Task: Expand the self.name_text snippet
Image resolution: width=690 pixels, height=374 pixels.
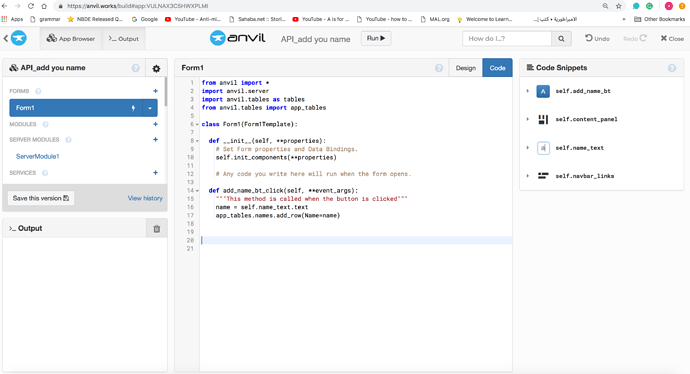Action: tap(528, 148)
